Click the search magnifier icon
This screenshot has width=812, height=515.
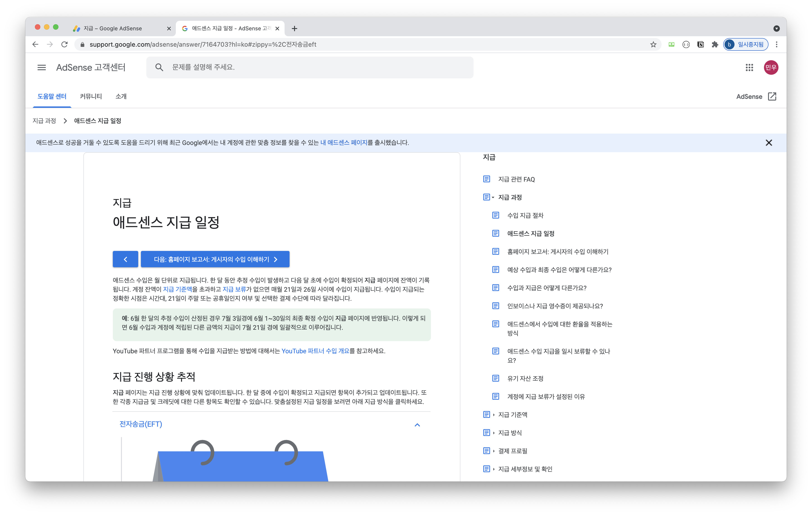[159, 67]
